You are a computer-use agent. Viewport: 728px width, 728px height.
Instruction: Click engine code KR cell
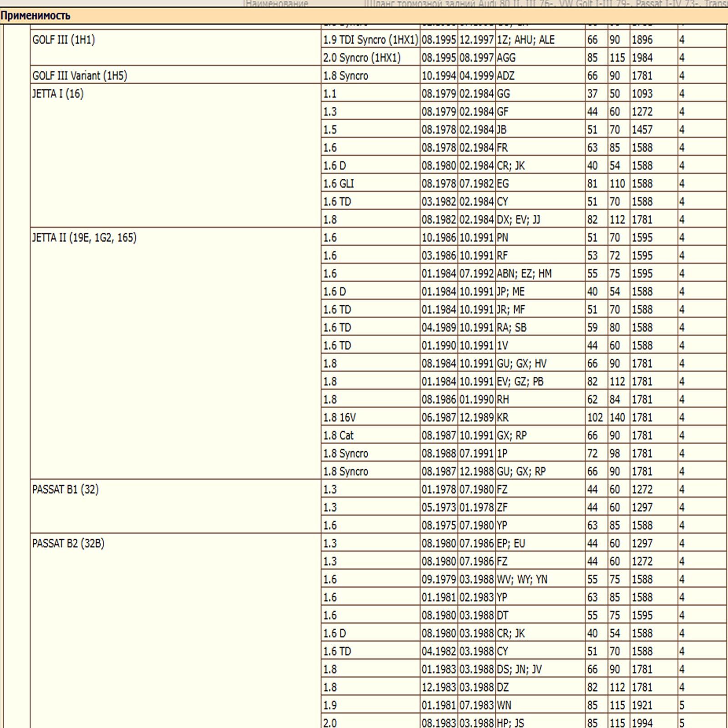[x=540, y=417]
